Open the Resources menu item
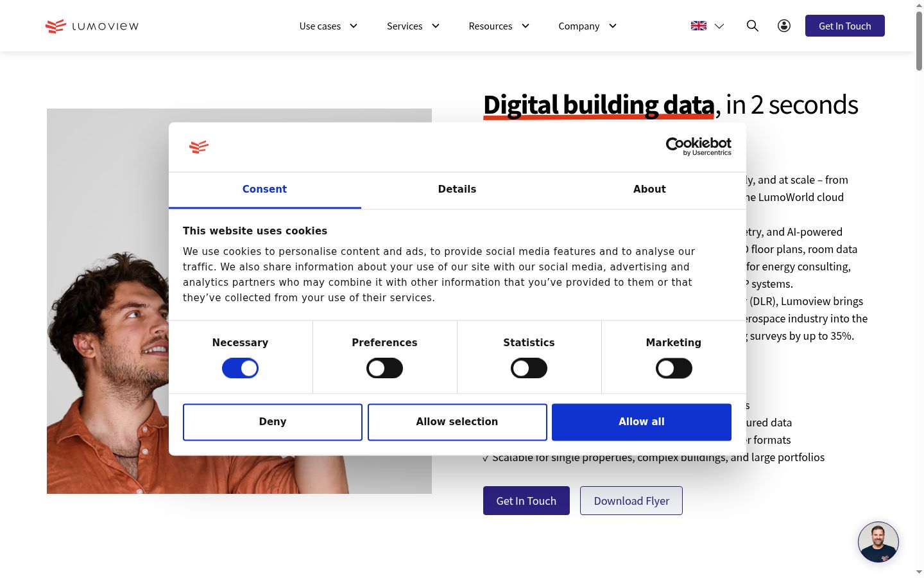This screenshot has height=578, width=924. pyautogui.click(x=490, y=26)
